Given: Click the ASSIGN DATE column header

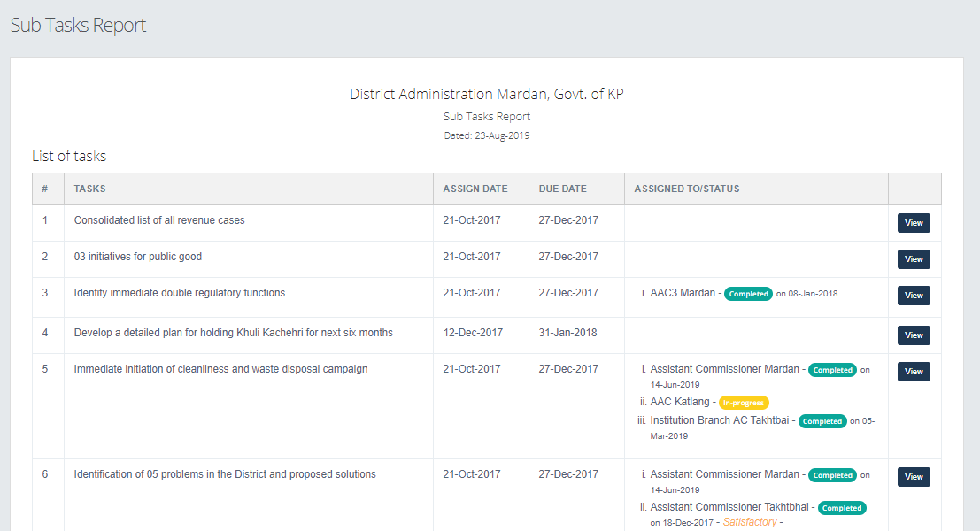Looking at the screenshot, I should click(x=475, y=189).
